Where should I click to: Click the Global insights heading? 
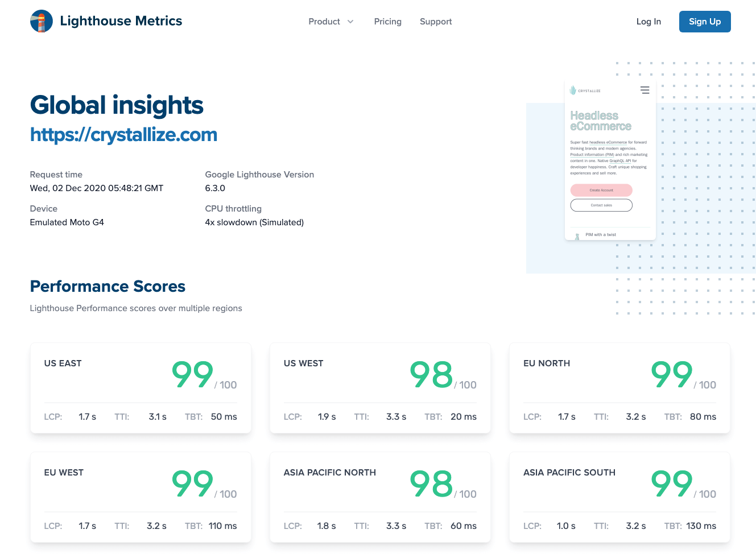(117, 105)
